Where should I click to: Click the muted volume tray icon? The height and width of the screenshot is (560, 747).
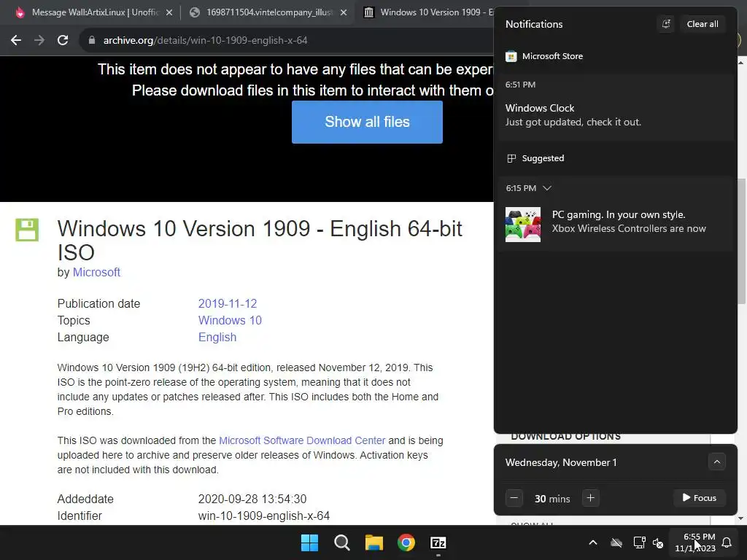[659, 542]
